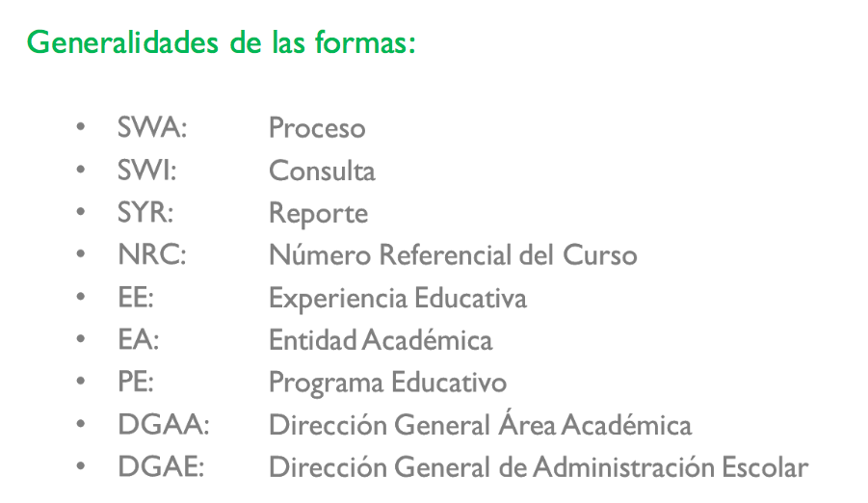This screenshot has width=868, height=503.
Task: Select the 'DGAA:' abbreviation
Action: (x=163, y=425)
